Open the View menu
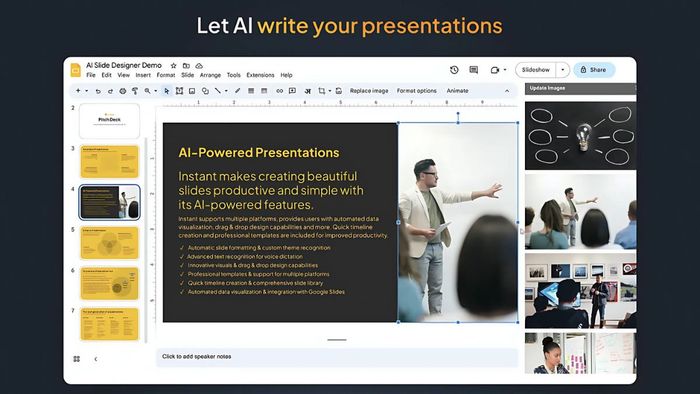The height and width of the screenshot is (394, 700). (x=123, y=75)
